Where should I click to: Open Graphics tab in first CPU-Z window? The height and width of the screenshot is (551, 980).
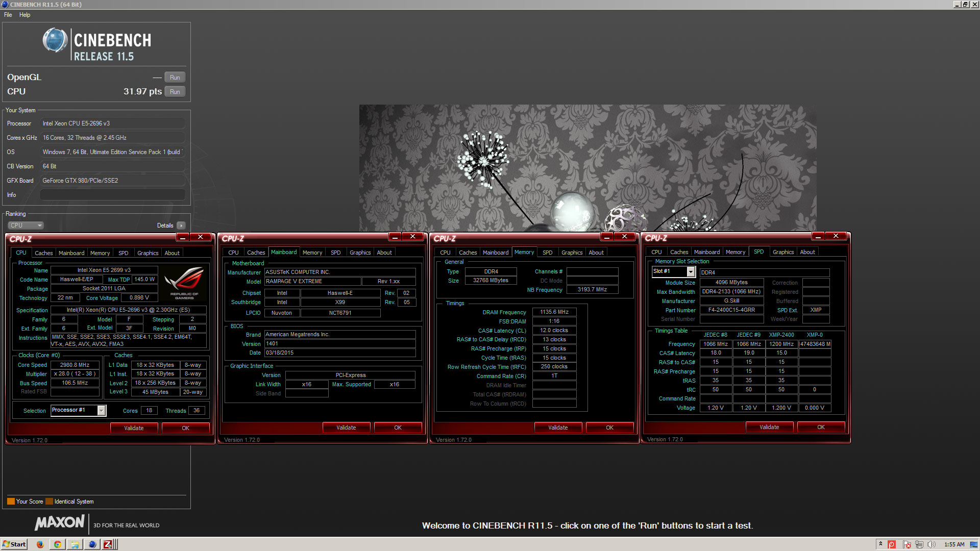[148, 253]
